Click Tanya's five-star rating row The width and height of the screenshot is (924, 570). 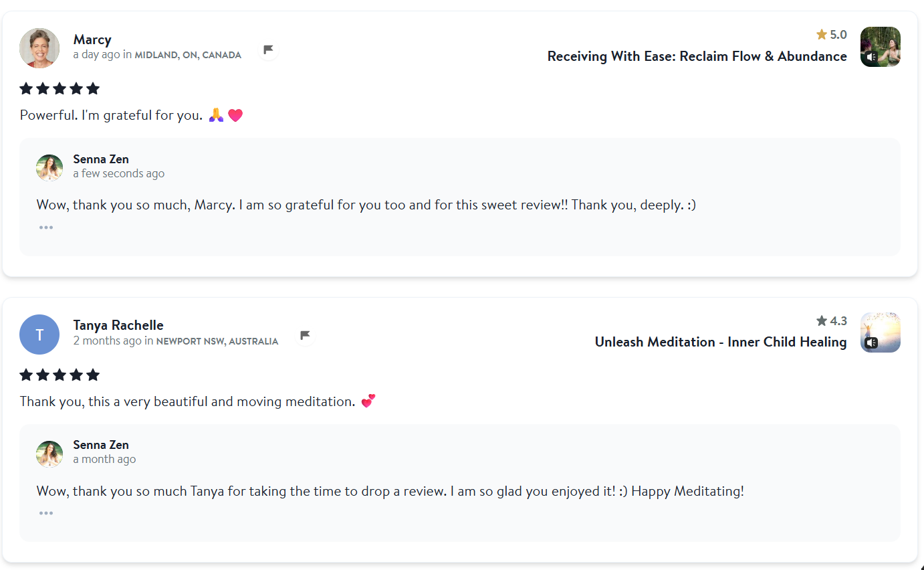click(60, 375)
